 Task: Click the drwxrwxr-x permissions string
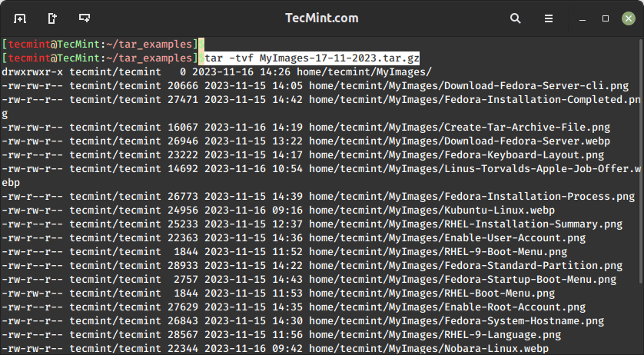(32, 72)
